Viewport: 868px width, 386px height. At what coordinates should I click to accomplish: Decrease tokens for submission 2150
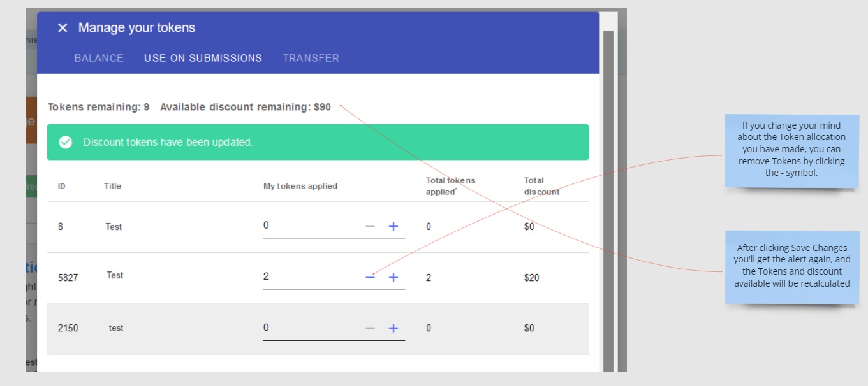click(370, 329)
